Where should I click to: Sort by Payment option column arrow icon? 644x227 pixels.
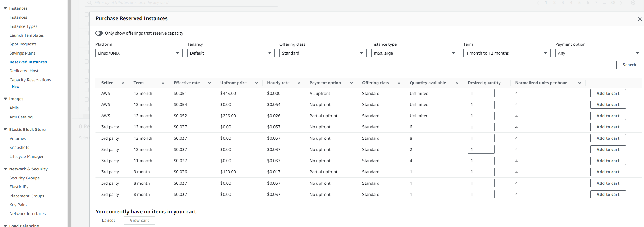(351, 83)
